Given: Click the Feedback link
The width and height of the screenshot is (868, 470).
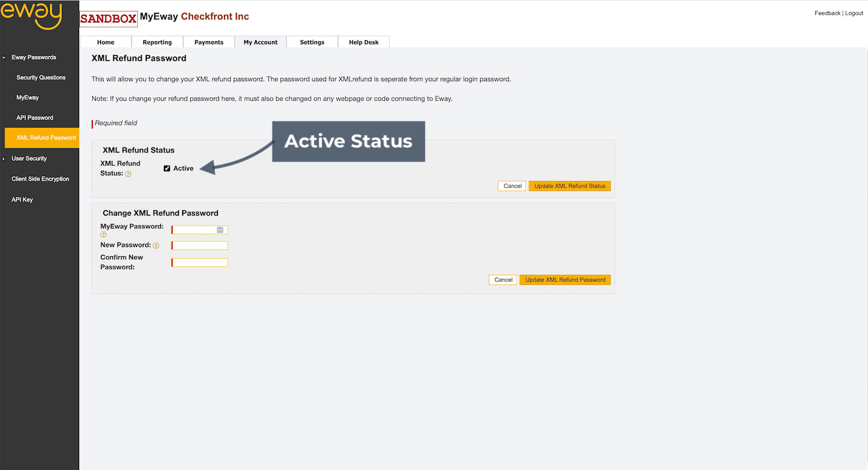Looking at the screenshot, I should [x=827, y=13].
